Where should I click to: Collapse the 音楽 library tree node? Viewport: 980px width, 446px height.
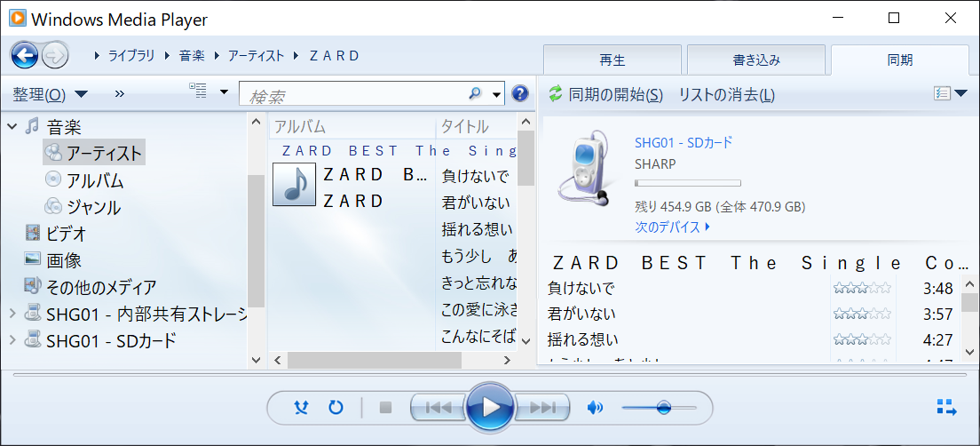point(12,127)
